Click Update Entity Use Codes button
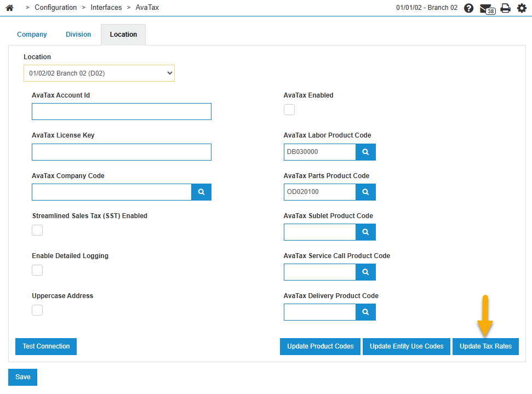This screenshot has height=394, width=532. pyautogui.click(x=407, y=346)
